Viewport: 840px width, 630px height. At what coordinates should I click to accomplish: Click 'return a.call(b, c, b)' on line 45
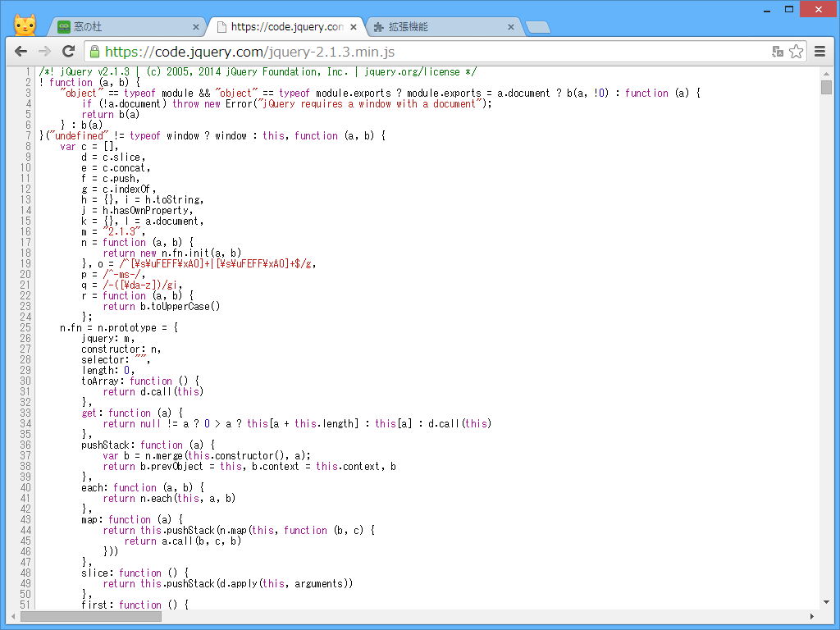[183, 541]
